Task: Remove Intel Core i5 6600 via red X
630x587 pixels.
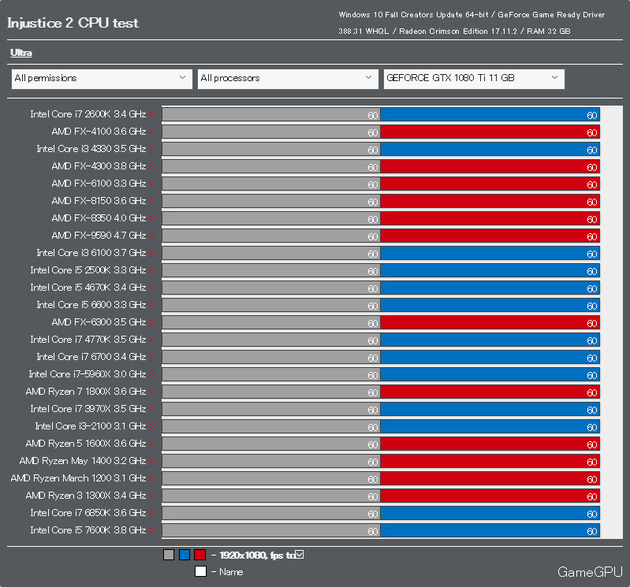Action: (x=152, y=305)
